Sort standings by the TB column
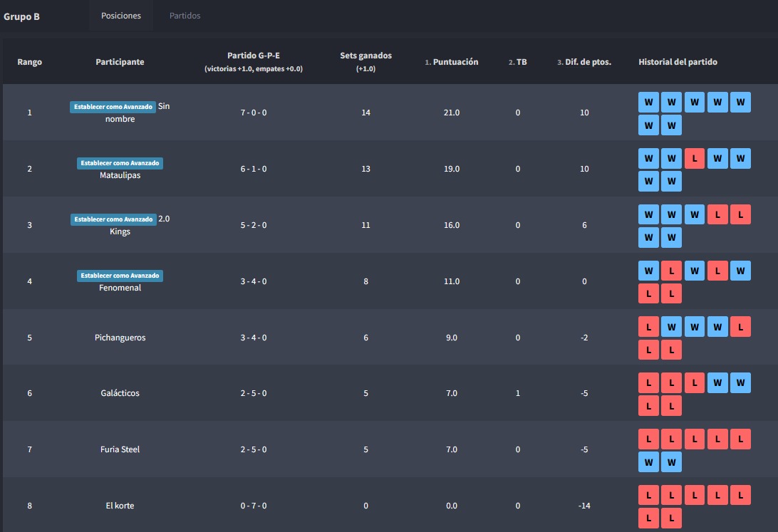Viewport: 778px width, 532px height. coord(517,62)
